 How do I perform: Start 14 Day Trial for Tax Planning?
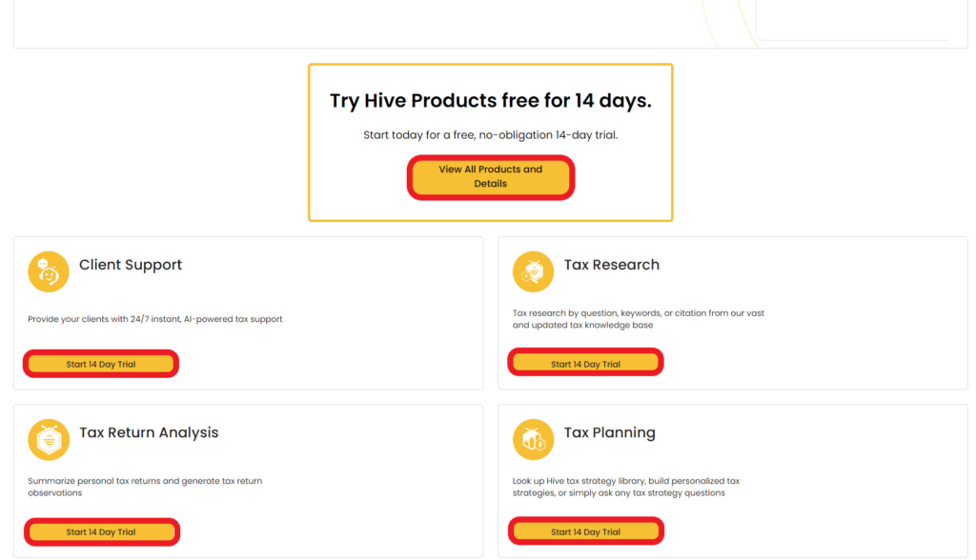click(585, 531)
